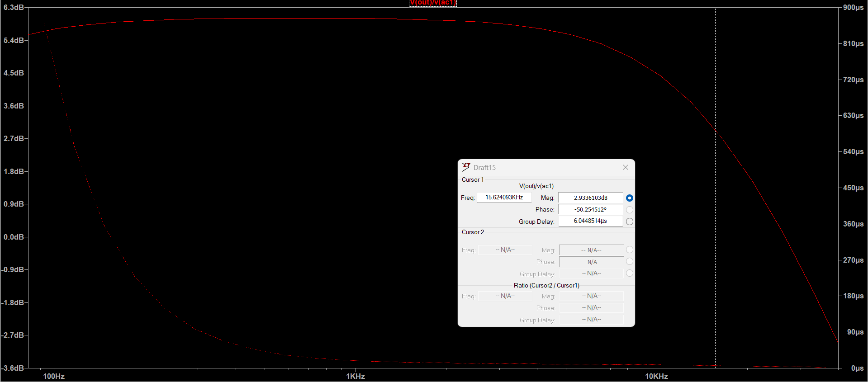Click the V(out)/v(ac1) trace label at top
This screenshot has height=382, width=868.
pyautogui.click(x=433, y=3)
